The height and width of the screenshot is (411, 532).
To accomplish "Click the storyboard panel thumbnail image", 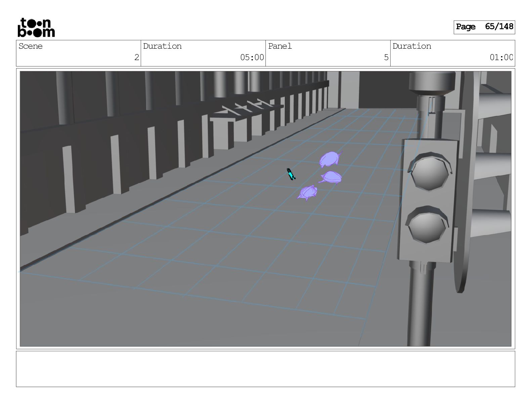I will (266, 209).
